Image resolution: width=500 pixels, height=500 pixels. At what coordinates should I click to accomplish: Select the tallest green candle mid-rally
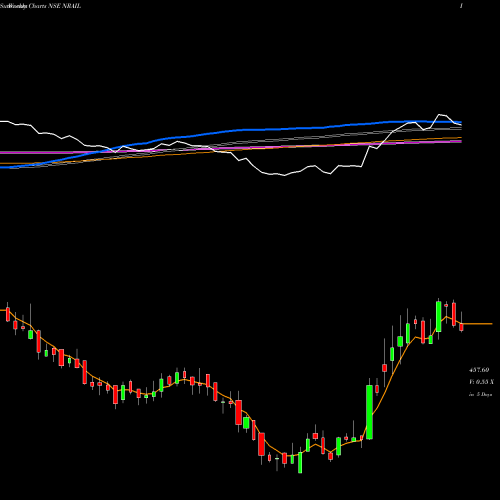tap(369, 412)
